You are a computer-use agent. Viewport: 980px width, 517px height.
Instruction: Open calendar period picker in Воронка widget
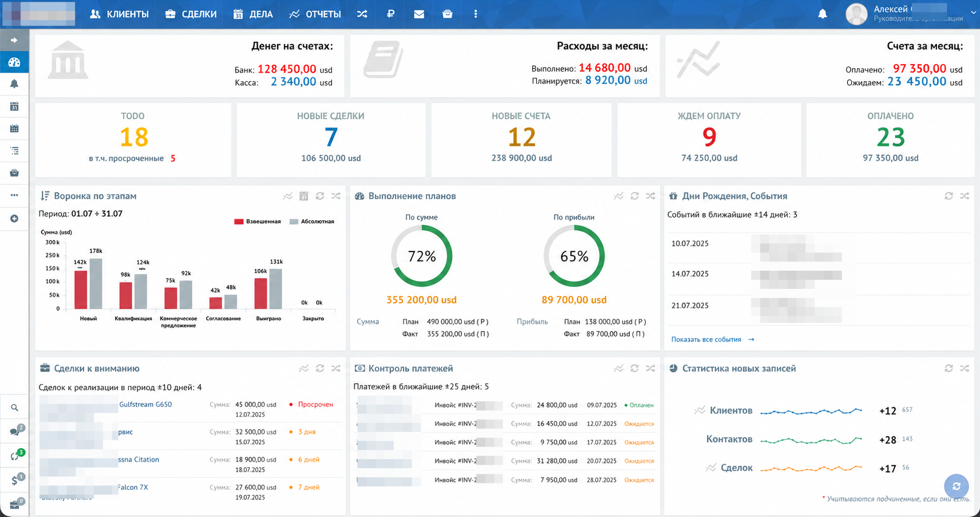click(304, 196)
